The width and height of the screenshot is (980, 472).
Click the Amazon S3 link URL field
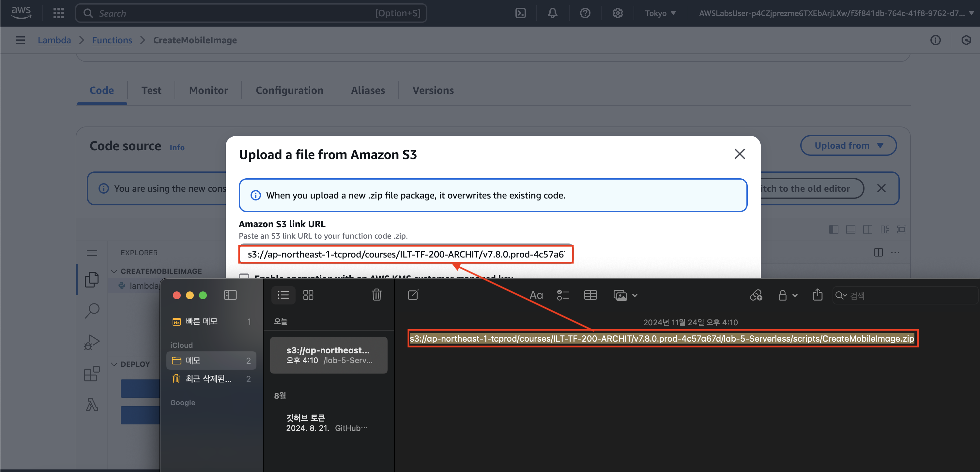[406, 254]
